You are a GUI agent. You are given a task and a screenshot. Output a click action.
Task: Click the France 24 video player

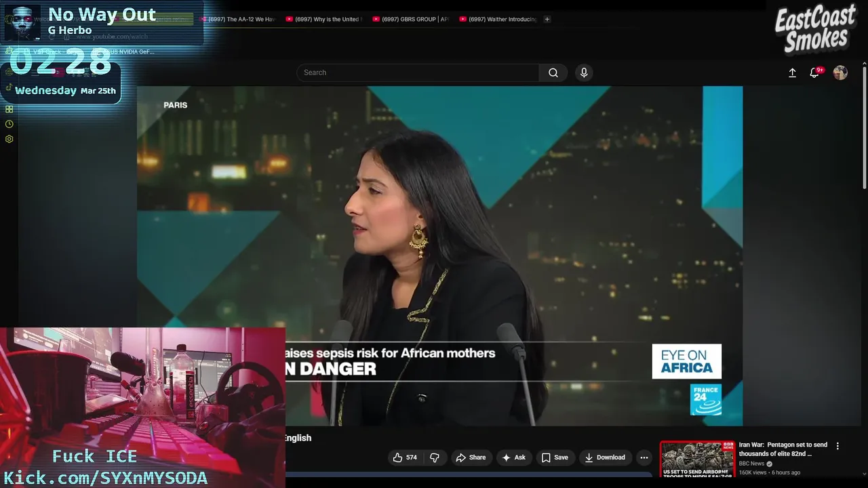tap(439, 256)
